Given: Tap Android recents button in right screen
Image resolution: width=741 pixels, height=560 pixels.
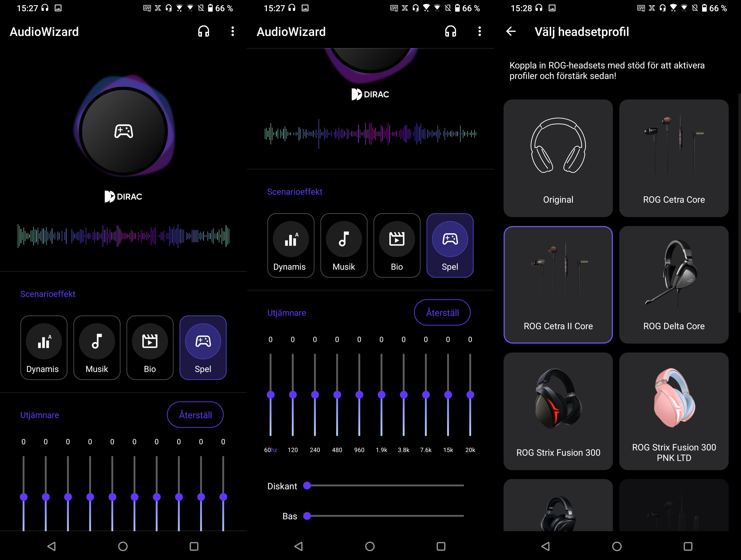Looking at the screenshot, I should [688, 546].
